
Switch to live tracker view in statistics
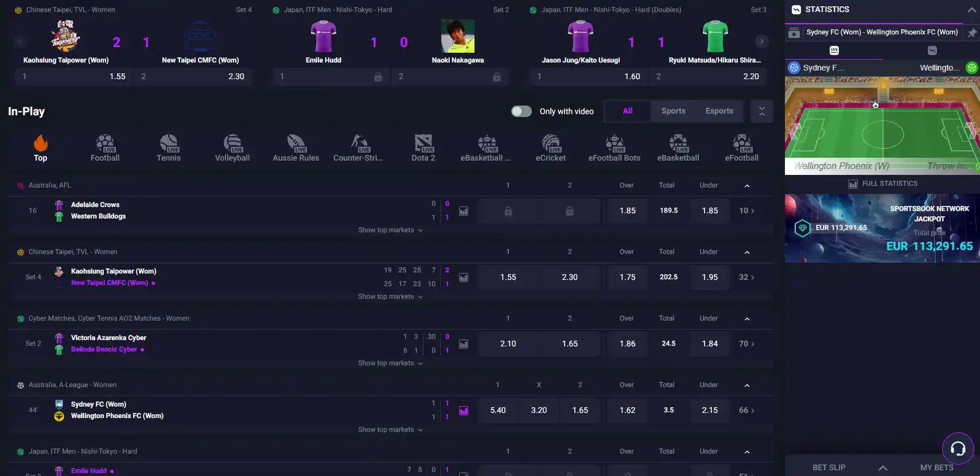click(834, 50)
